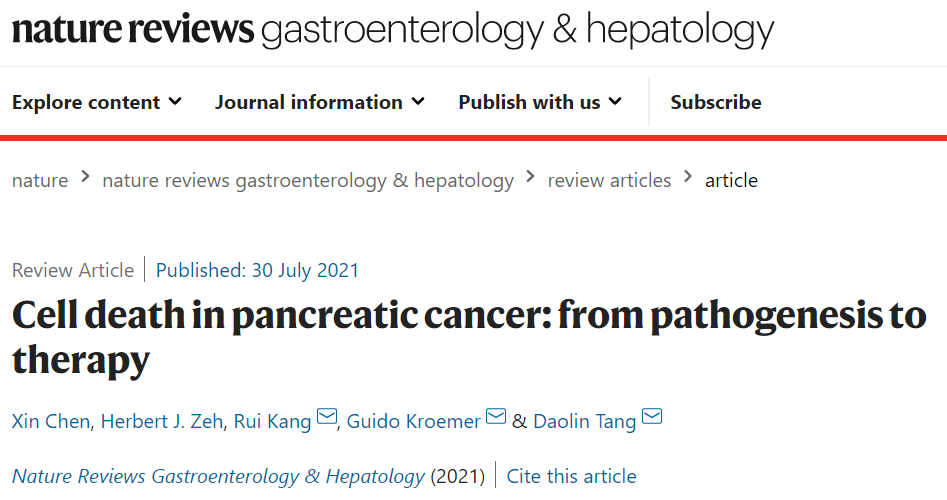The width and height of the screenshot is (947, 500).
Task: Click the mail icon after Daolin Tang
Action: (652, 418)
